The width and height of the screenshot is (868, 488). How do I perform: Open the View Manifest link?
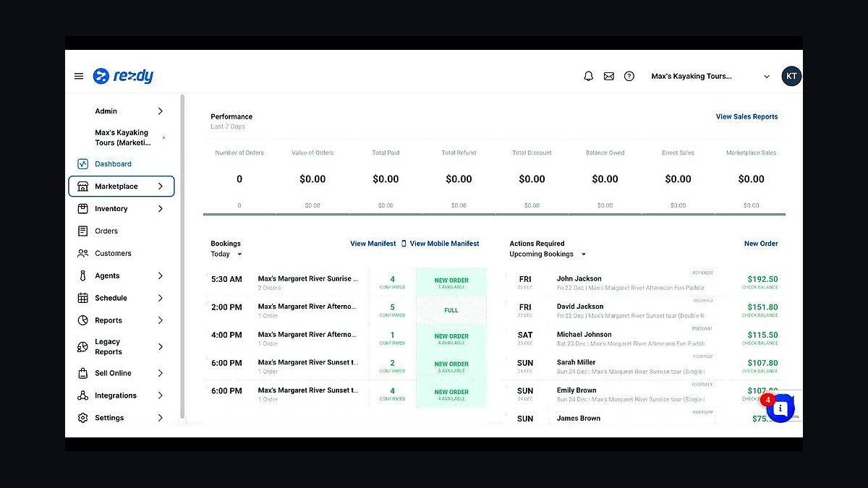coord(373,244)
